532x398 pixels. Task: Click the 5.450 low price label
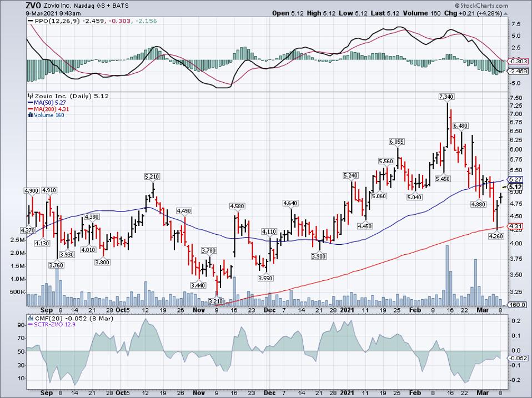coord(443,179)
